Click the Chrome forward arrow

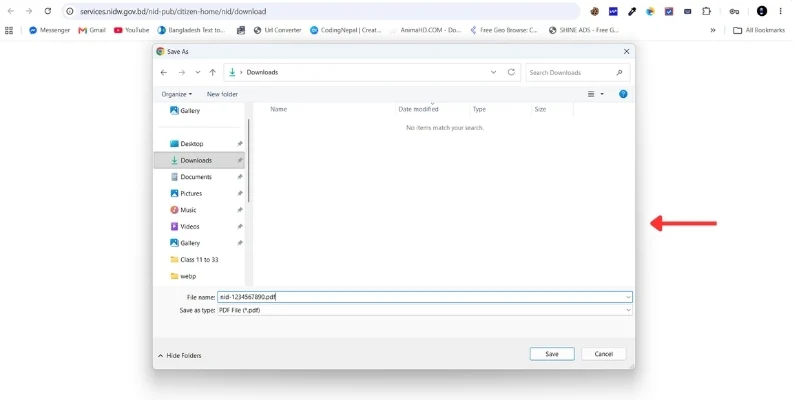point(29,11)
